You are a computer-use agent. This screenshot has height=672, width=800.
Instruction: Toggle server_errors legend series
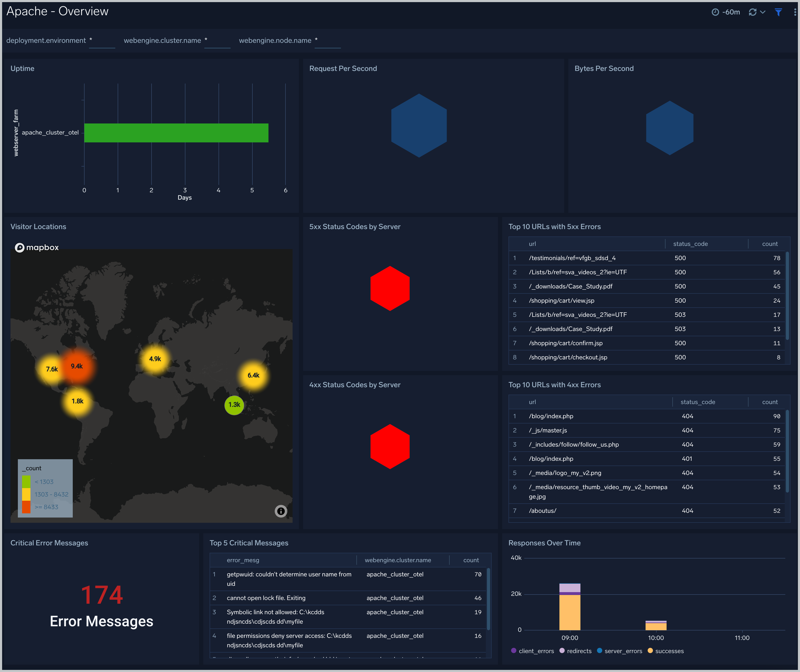619,651
